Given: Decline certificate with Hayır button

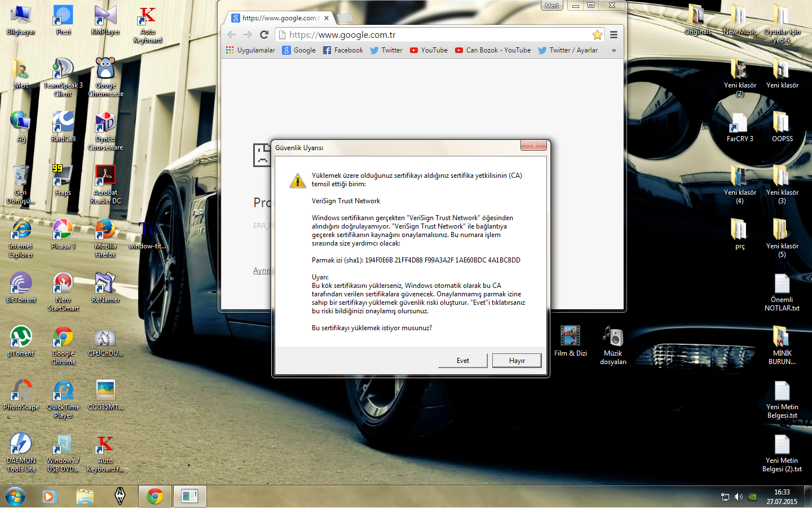Looking at the screenshot, I should [x=517, y=361].
